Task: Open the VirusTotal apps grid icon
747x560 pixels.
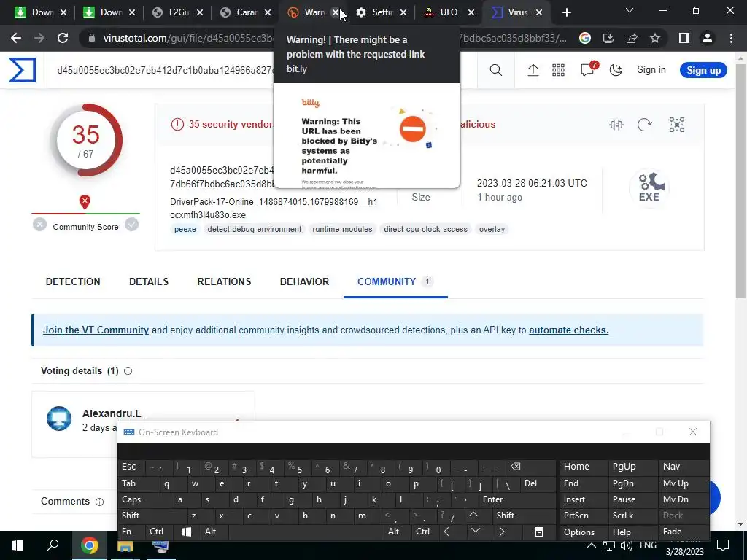Action: (x=558, y=70)
